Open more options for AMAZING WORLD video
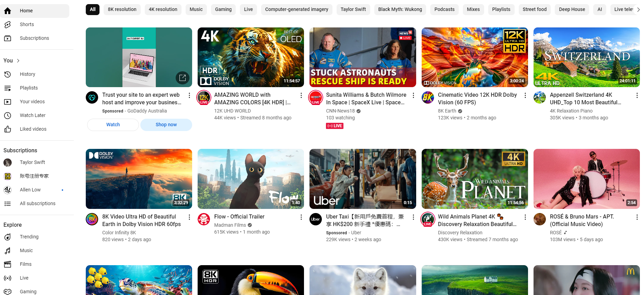This screenshot has width=644, height=295. [x=301, y=95]
